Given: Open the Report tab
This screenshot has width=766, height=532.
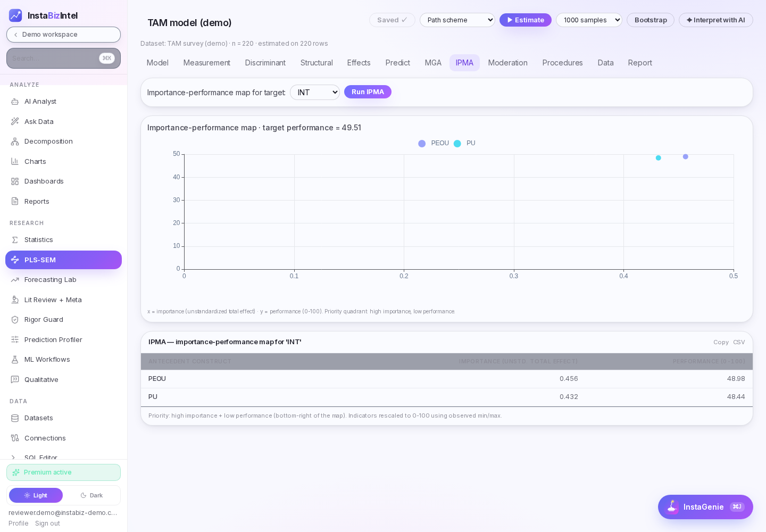Looking at the screenshot, I should pyautogui.click(x=640, y=63).
